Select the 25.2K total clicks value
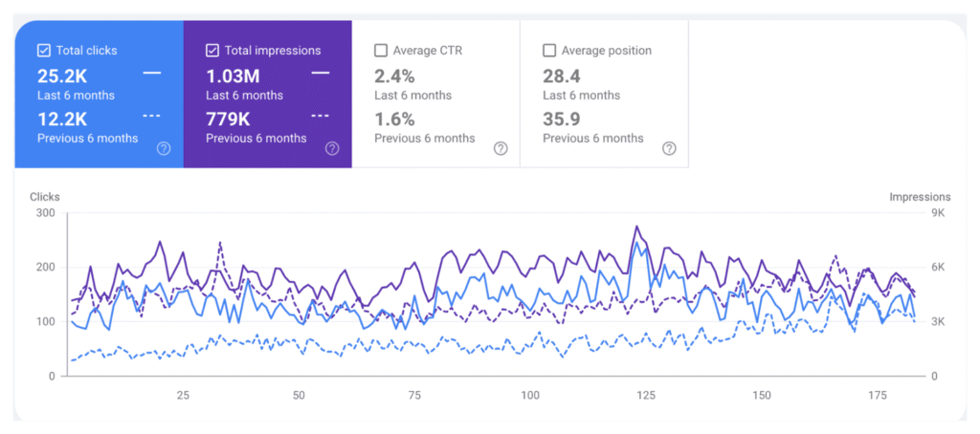980x434 pixels. click(62, 76)
